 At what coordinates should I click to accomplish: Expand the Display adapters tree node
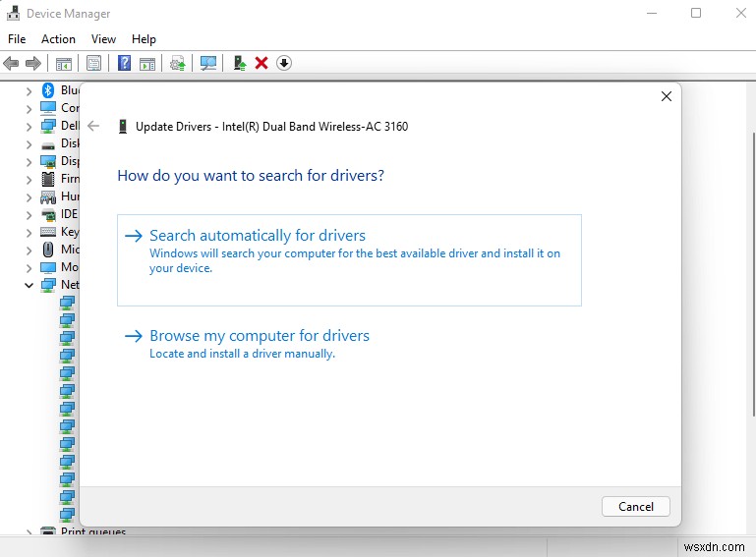click(29, 162)
